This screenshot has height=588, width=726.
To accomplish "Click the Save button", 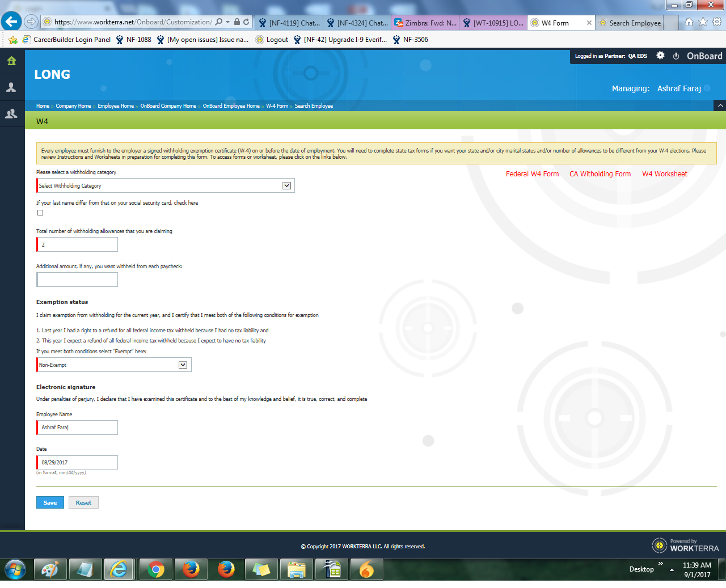I will pyautogui.click(x=50, y=502).
